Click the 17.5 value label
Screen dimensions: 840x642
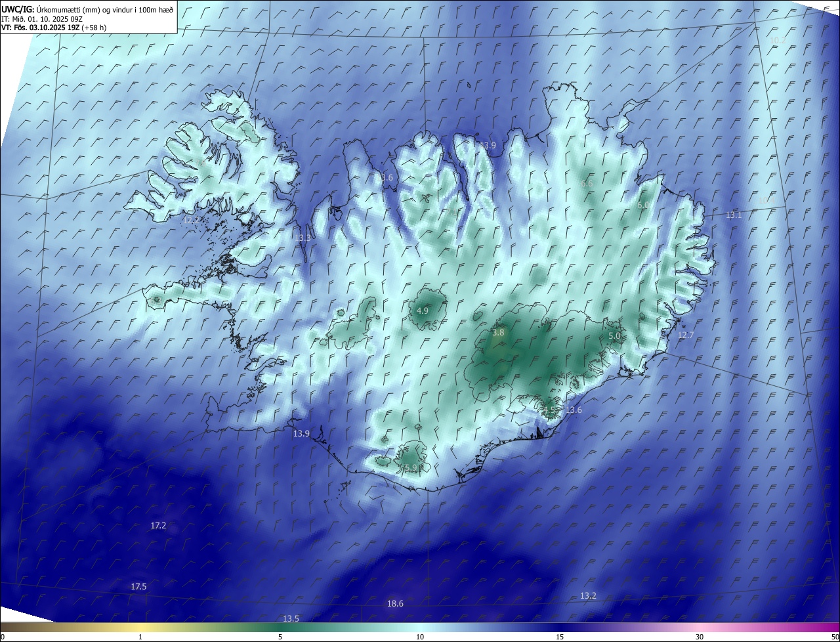click(x=138, y=587)
